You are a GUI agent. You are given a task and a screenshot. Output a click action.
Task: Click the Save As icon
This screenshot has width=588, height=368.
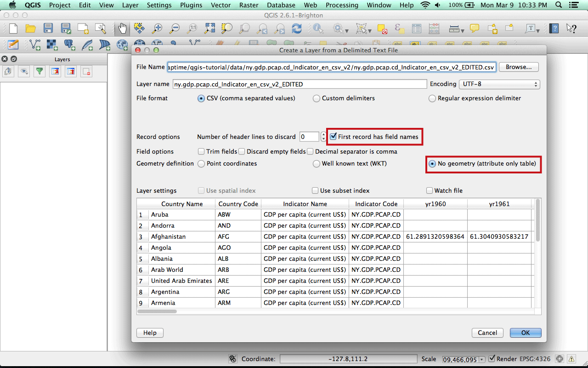[66, 29]
